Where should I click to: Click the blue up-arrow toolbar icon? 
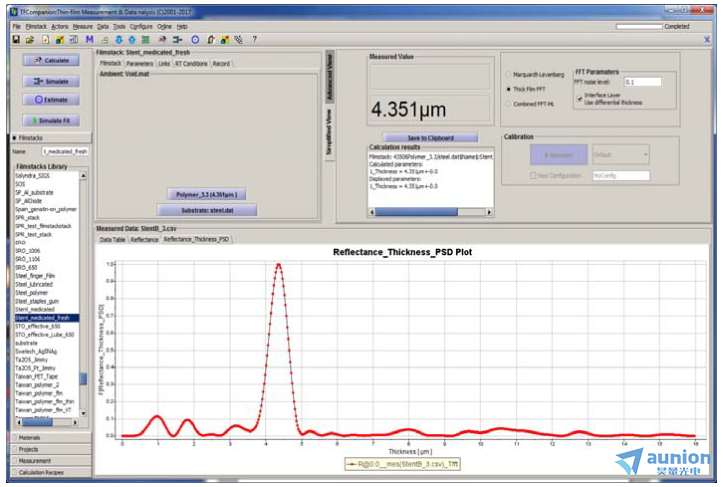point(132,40)
